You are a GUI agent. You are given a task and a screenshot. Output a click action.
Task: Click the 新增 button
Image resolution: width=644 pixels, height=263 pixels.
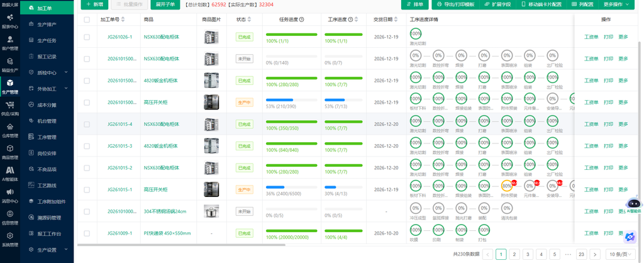click(94, 4)
